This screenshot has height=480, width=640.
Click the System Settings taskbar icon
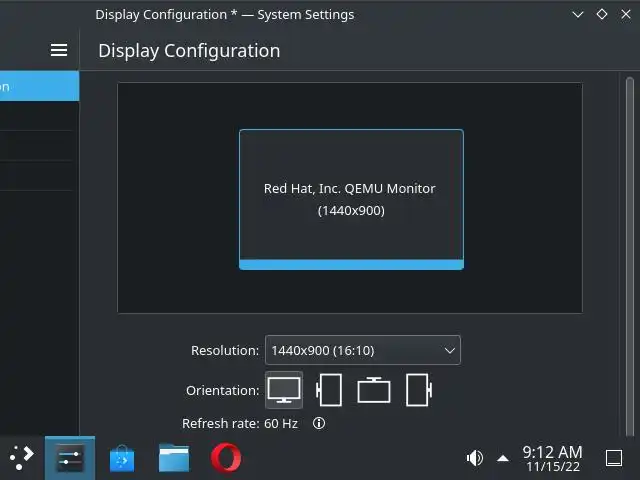(x=70, y=458)
